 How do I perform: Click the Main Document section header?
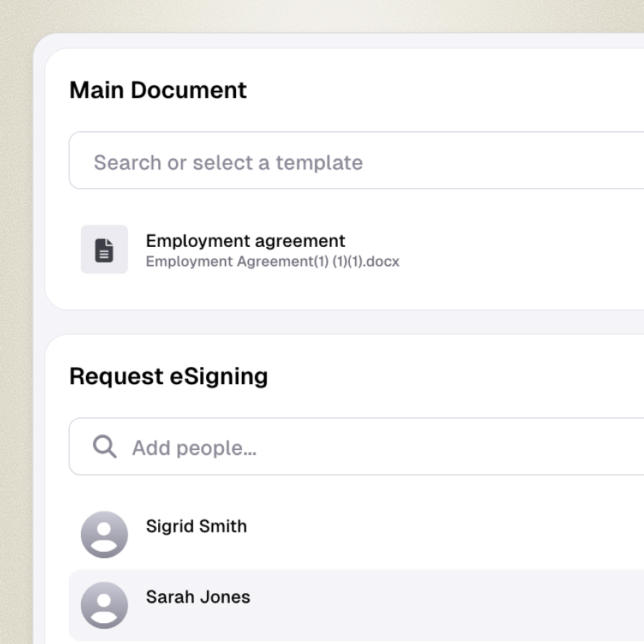tap(157, 90)
